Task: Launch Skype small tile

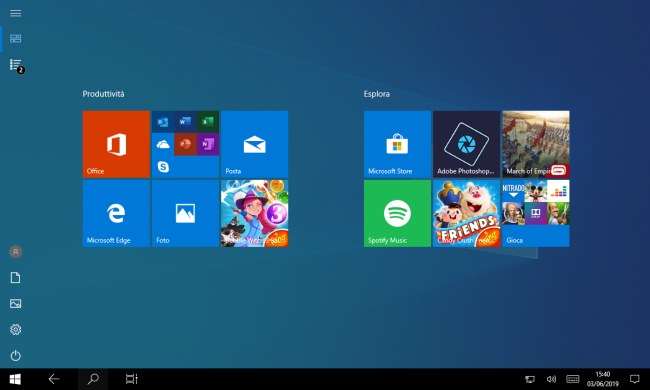Action: (x=162, y=167)
